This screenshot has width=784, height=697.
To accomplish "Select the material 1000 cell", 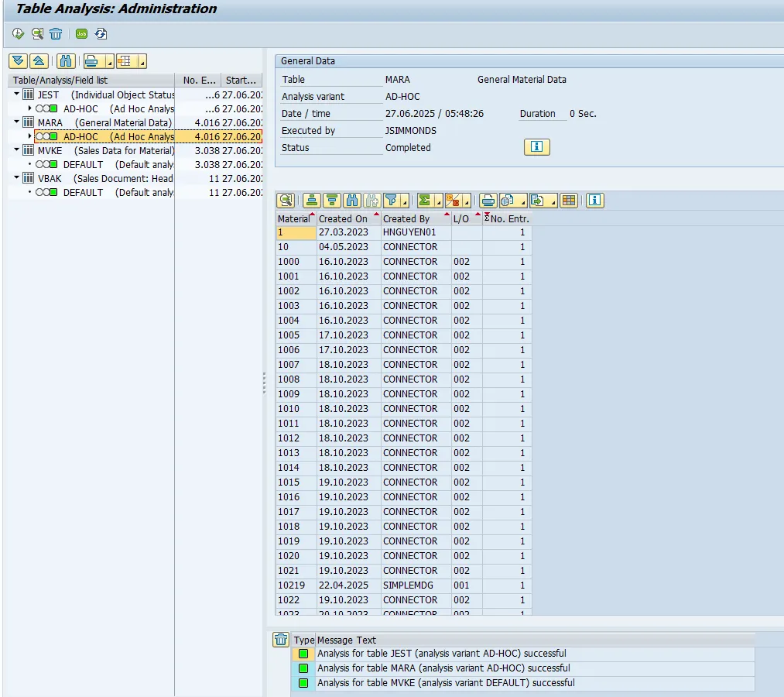I will pyautogui.click(x=296, y=262).
